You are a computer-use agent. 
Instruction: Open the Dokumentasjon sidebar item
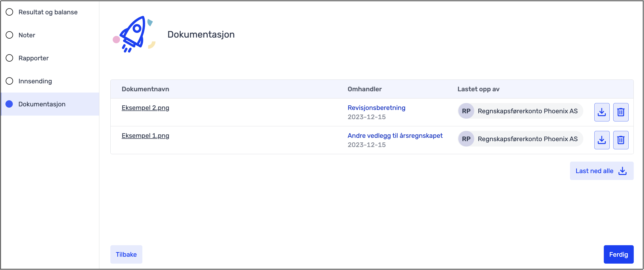tap(50, 104)
